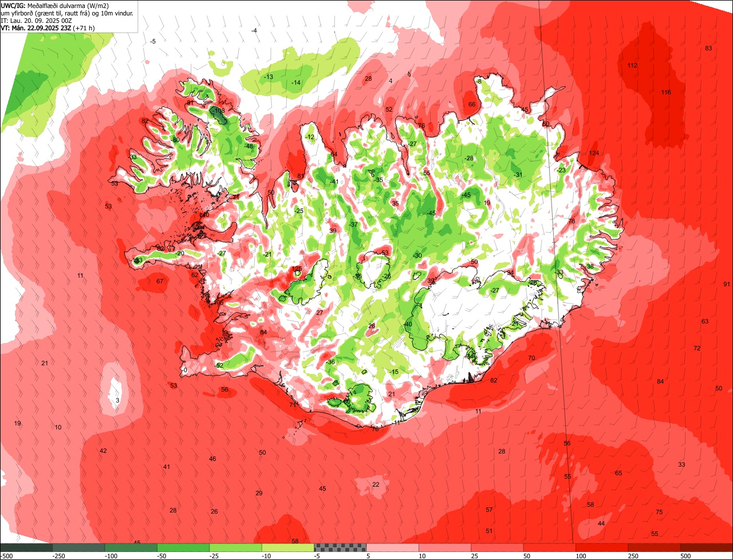
Task: Click the map value '-13'
Action: (x=269, y=77)
